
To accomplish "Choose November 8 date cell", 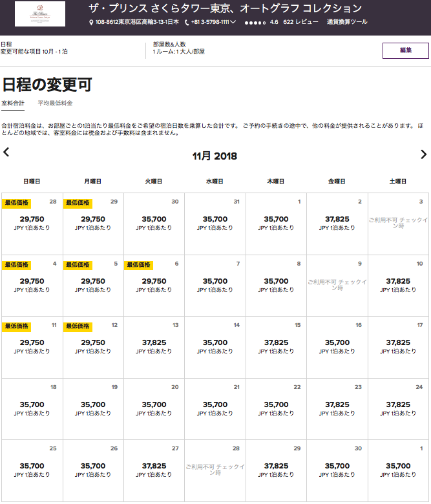I will (x=276, y=286).
